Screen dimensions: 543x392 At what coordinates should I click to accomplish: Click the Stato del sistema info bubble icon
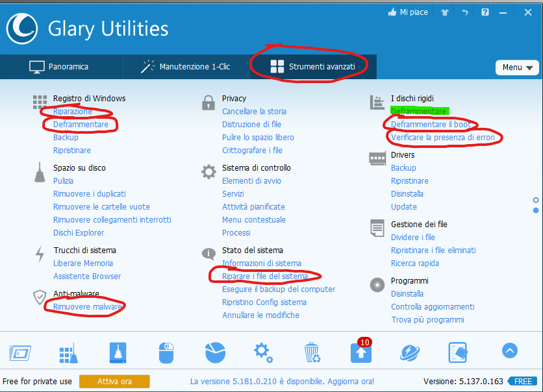coord(208,254)
